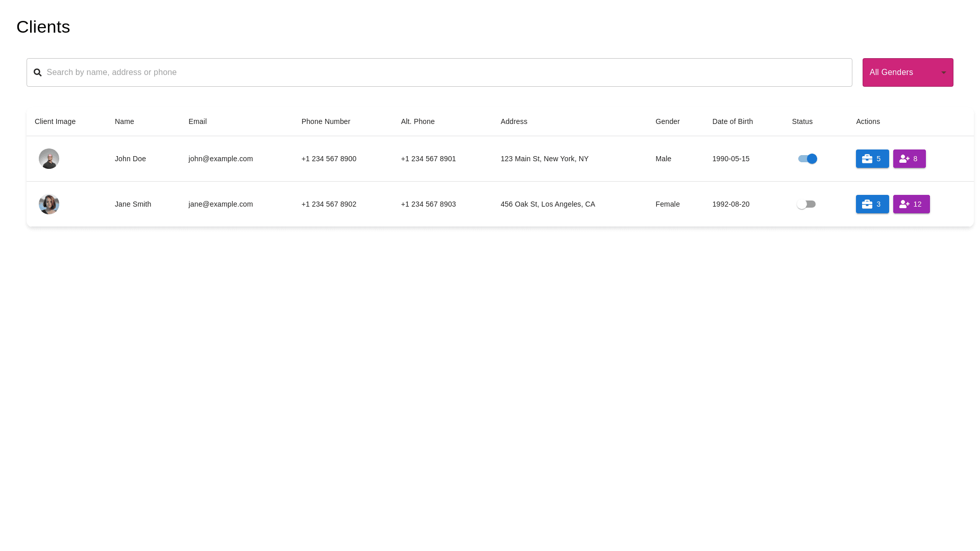Screen dimensions: 980x551
Task: Click the add-user icon showing 8
Action: (904, 159)
